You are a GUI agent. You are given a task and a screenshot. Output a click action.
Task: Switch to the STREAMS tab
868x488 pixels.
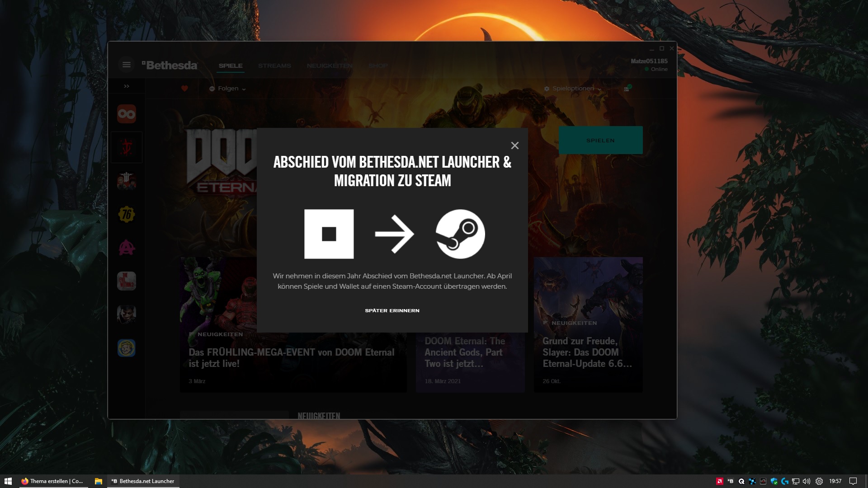274,66
